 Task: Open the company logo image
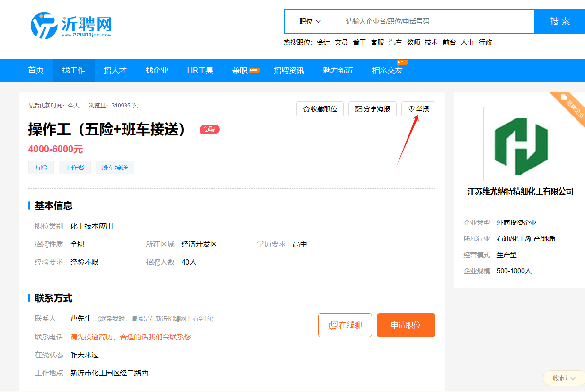pyautogui.click(x=520, y=144)
